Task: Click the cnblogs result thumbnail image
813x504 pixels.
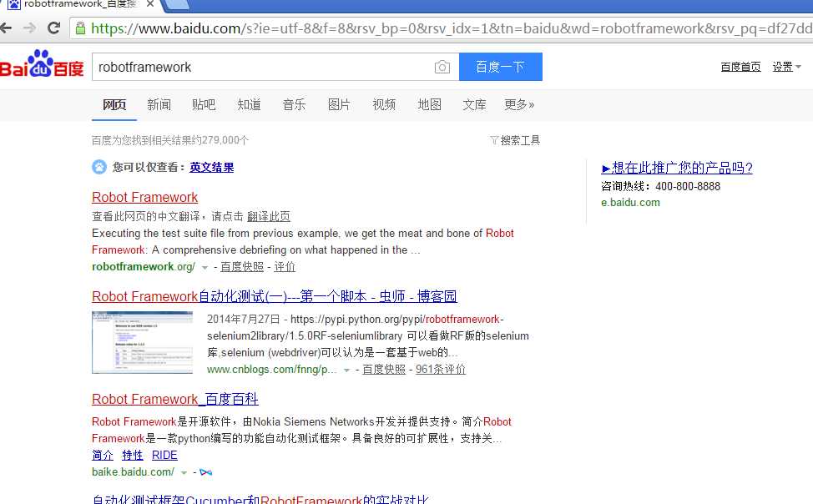Action: coord(142,342)
